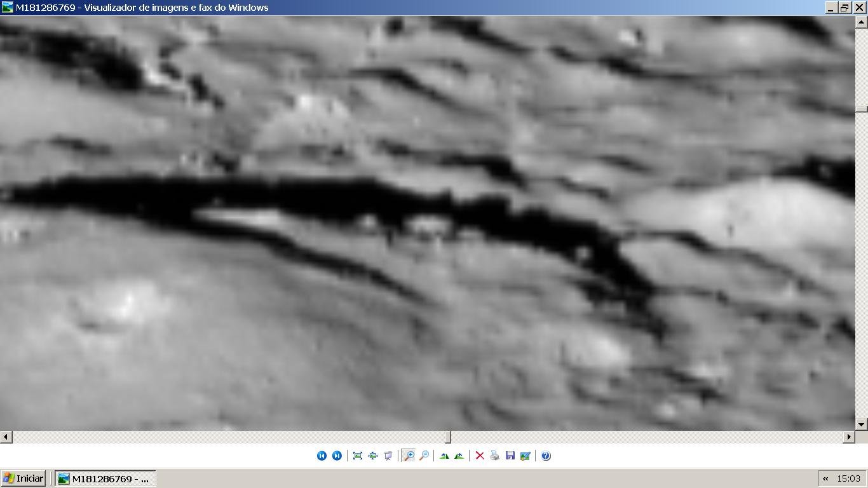Select M181286769 taskbar window button
The image size is (868, 488).
pos(105,478)
